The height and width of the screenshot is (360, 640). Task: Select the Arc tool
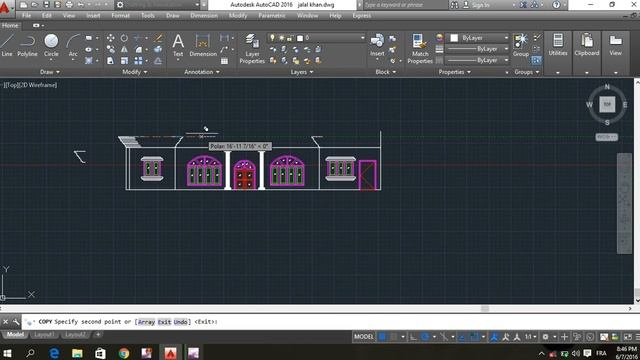tap(73, 45)
